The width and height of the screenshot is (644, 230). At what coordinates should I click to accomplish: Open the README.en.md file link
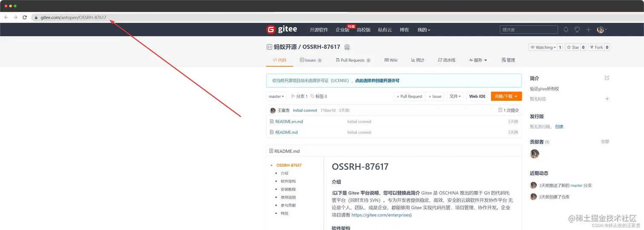coord(289,122)
